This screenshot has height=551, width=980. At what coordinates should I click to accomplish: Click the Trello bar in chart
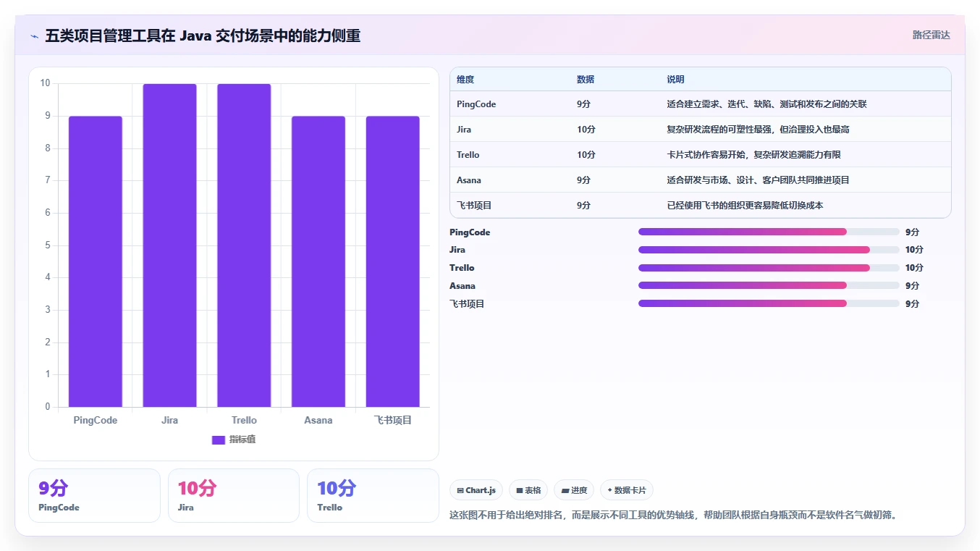click(244, 245)
